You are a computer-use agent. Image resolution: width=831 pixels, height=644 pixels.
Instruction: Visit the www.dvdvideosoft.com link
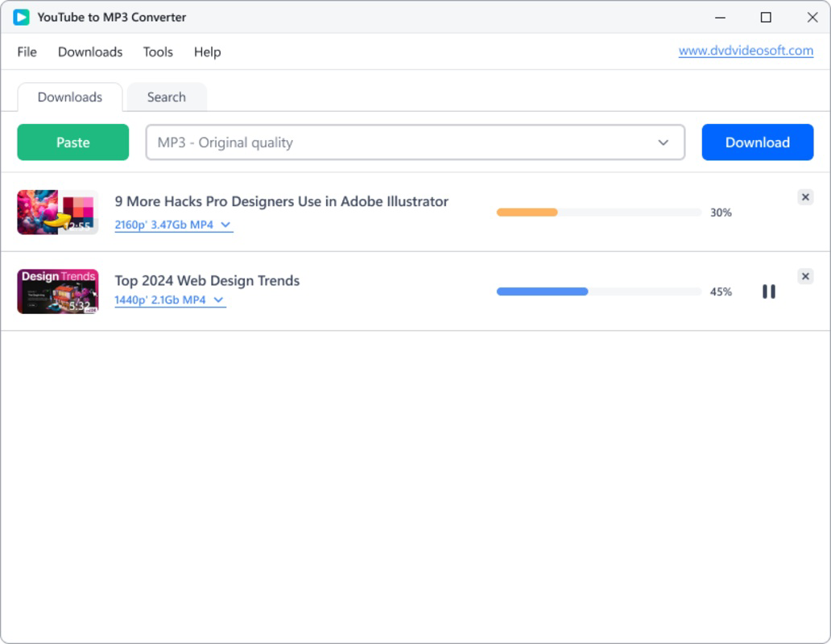(746, 51)
